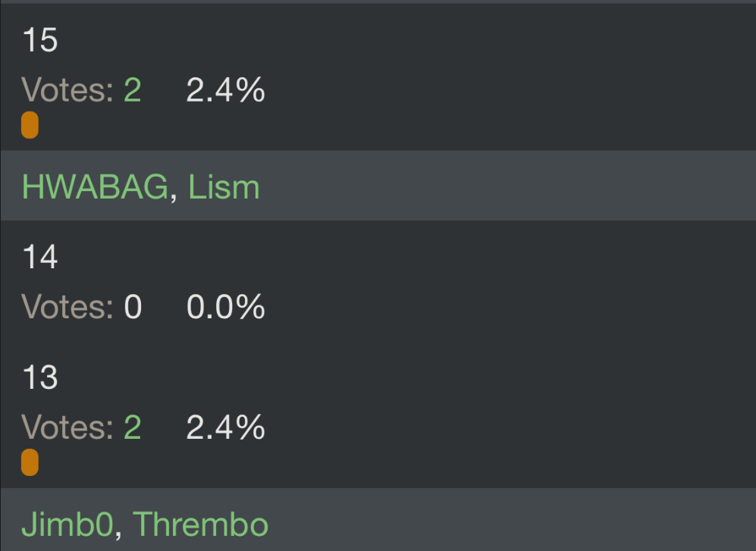756x551 pixels.
Task: Click the green vote count for option 15
Action: (x=133, y=89)
